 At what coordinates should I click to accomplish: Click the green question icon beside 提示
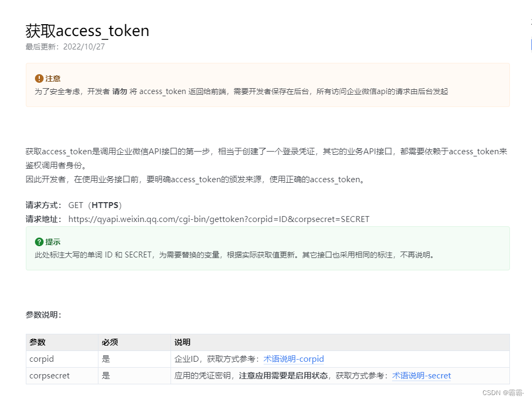[39, 242]
